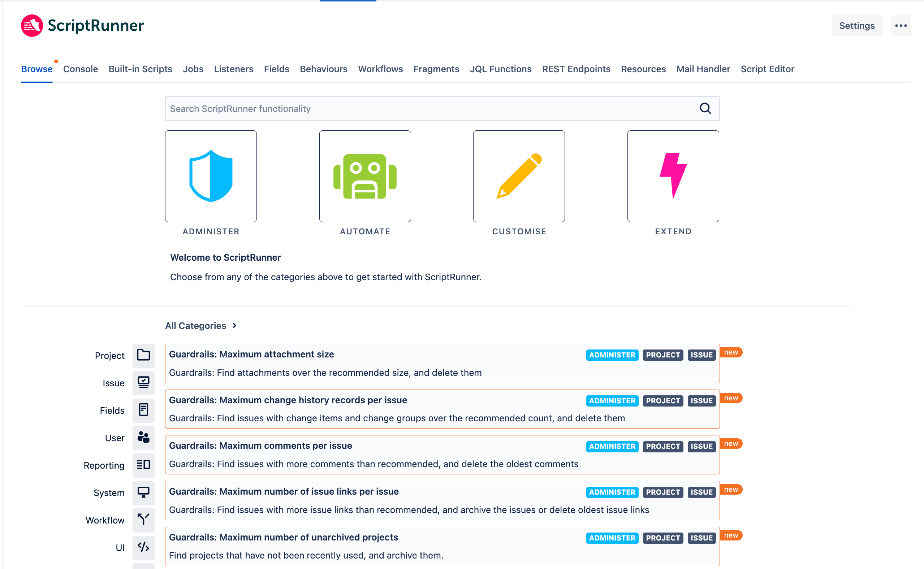Click the Fields category label in sidebar
Image resolution: width=924 pixels, height=569 pixels.
click(x=112, y=411)
